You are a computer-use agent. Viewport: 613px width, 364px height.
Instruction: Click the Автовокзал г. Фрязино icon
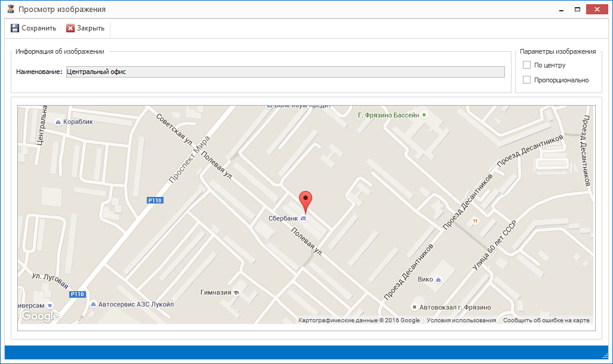[414, 307]
